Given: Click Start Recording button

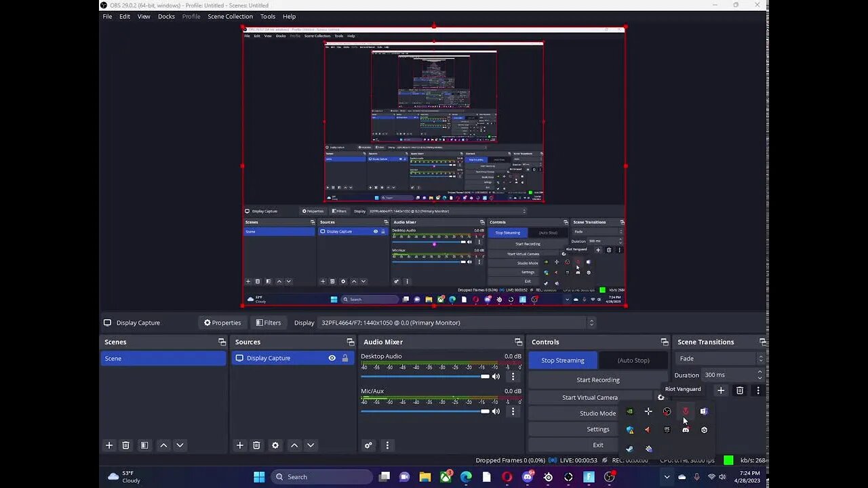Looking at the screenshot, I should coord(597,380).
